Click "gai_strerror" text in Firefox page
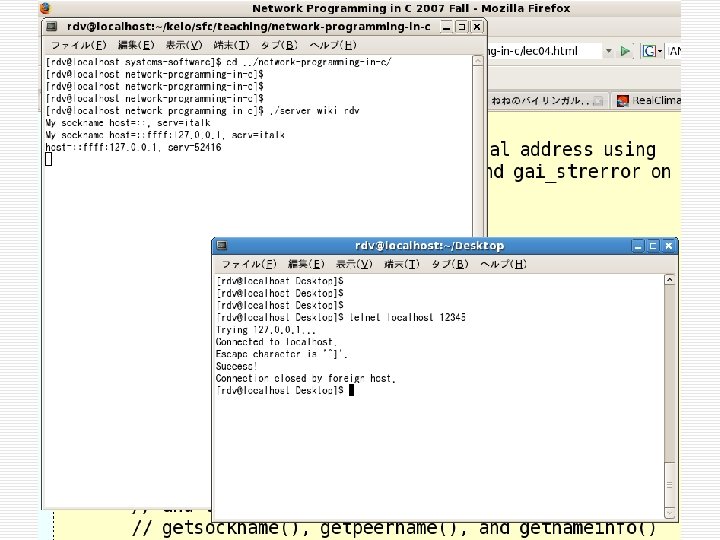Viewport: 720px width, 540px height. (x=577, y=172)
